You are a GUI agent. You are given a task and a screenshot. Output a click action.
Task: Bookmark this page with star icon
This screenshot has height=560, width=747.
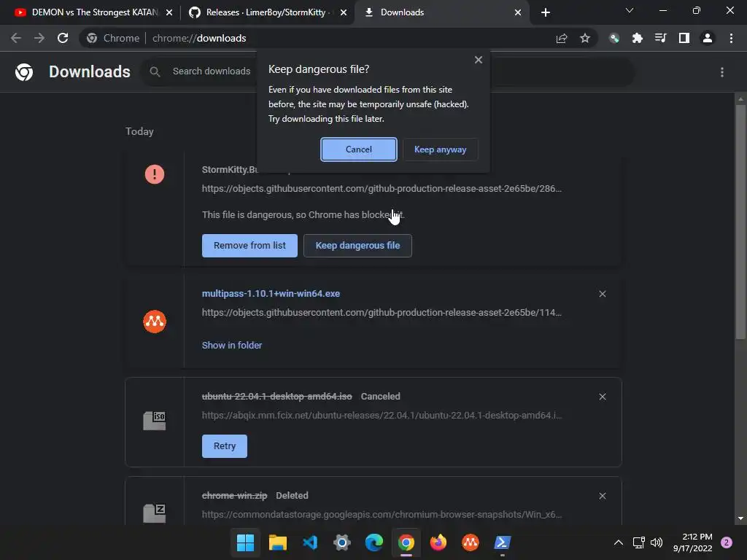tap(585, 38)
